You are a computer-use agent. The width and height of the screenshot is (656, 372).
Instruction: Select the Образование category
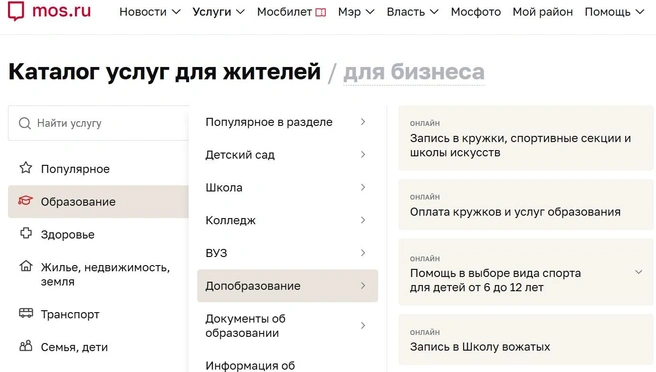point(98,201)
